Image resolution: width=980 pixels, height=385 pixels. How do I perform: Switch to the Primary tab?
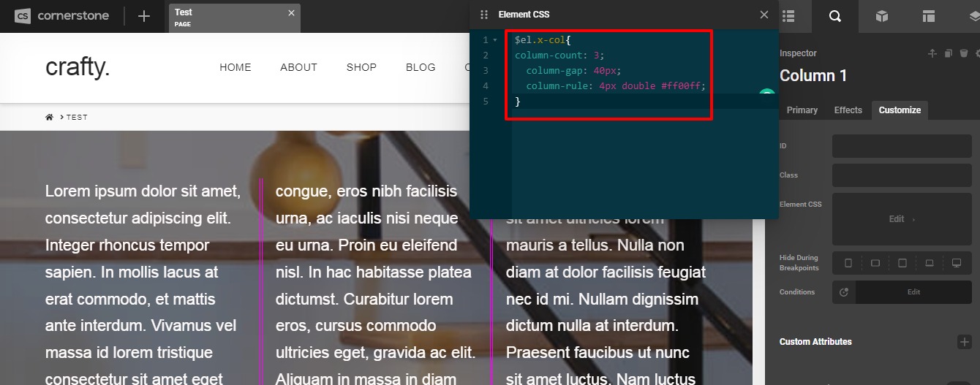(x=802, y=110)
